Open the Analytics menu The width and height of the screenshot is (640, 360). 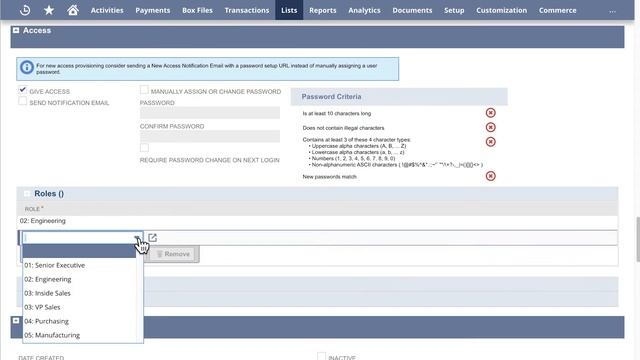point(364,10)
